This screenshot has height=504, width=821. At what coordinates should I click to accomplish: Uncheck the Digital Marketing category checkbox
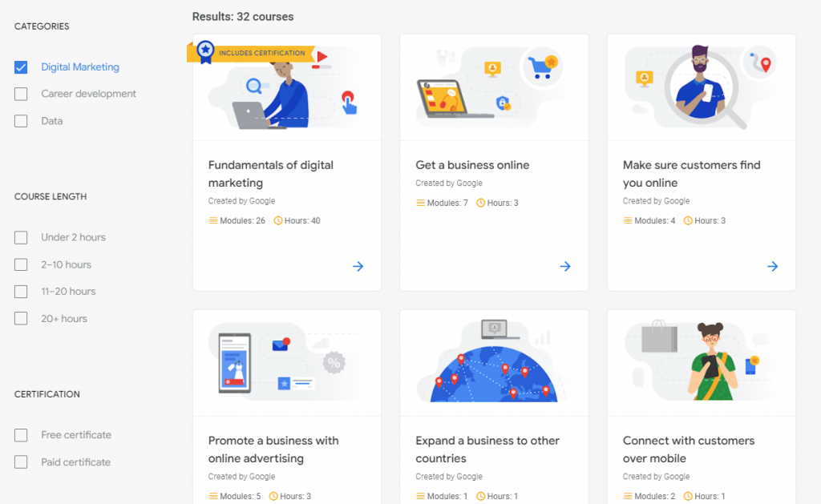coord(21,67)
